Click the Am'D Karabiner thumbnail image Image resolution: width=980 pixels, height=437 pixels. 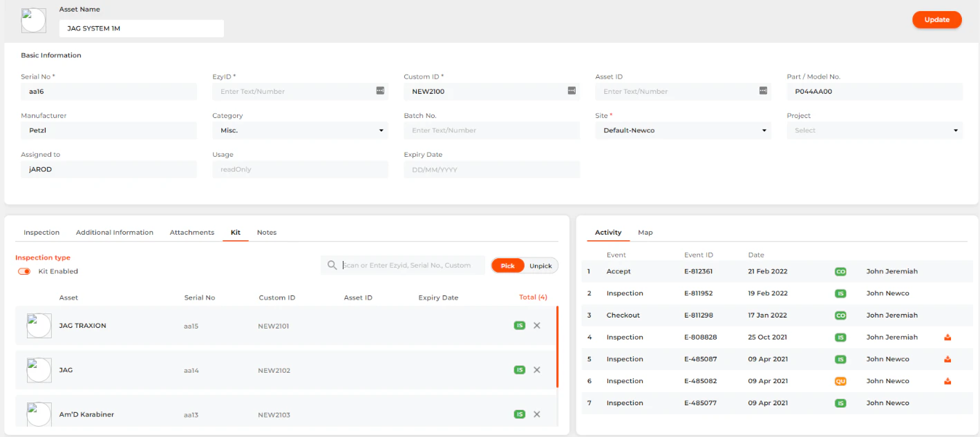pyautogui.click(x=39, y=414)
